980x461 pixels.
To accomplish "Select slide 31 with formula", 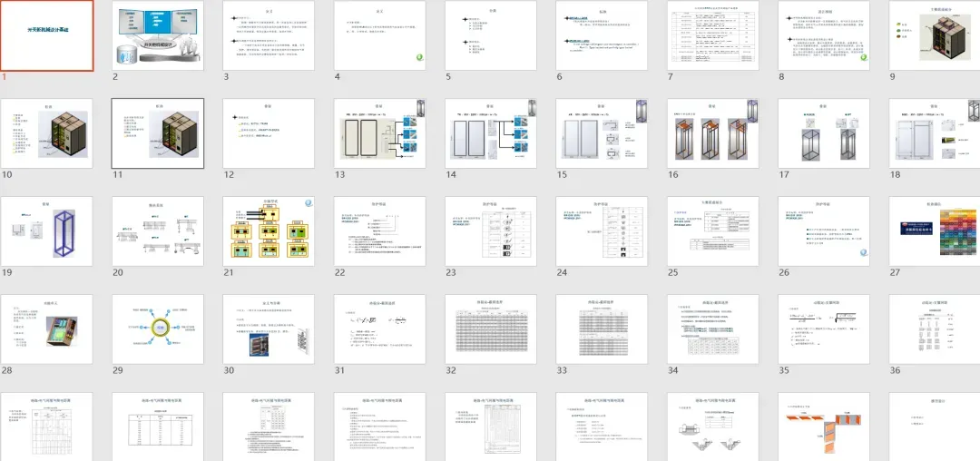I will pyautogui.click(x=380, y=329).
